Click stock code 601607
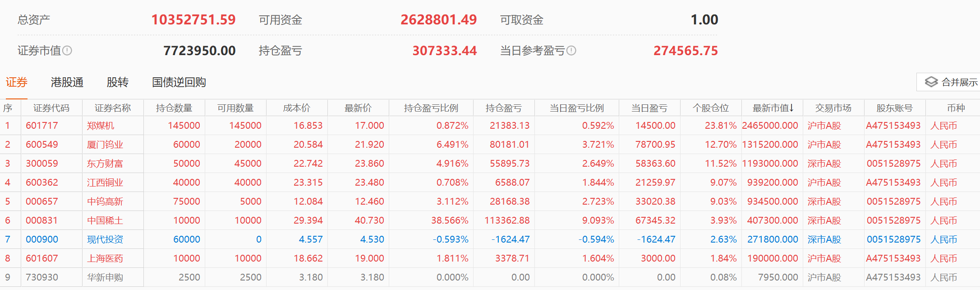 (42, 258)
